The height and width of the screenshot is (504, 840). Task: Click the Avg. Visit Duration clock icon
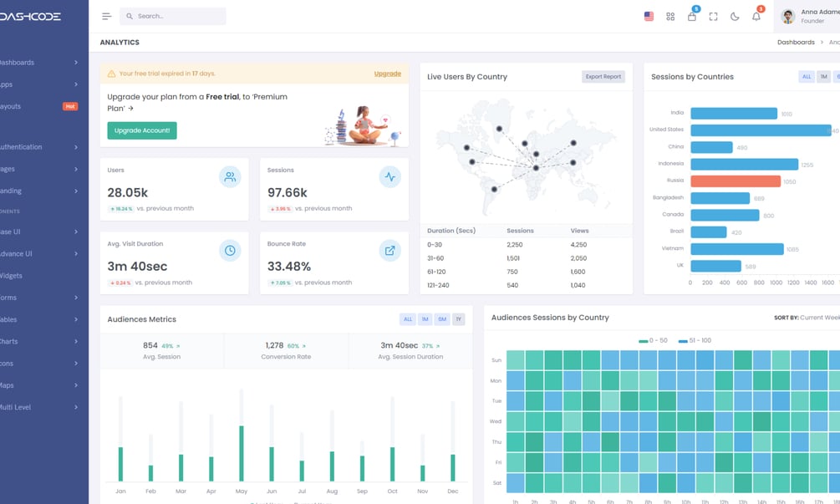(230, 251)
